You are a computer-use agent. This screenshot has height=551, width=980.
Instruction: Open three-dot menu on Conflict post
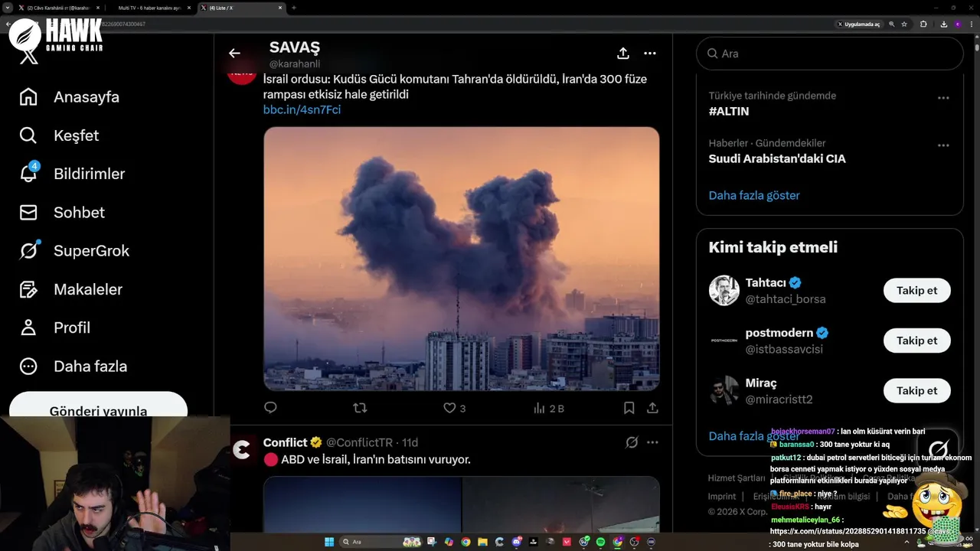(652, 442)
